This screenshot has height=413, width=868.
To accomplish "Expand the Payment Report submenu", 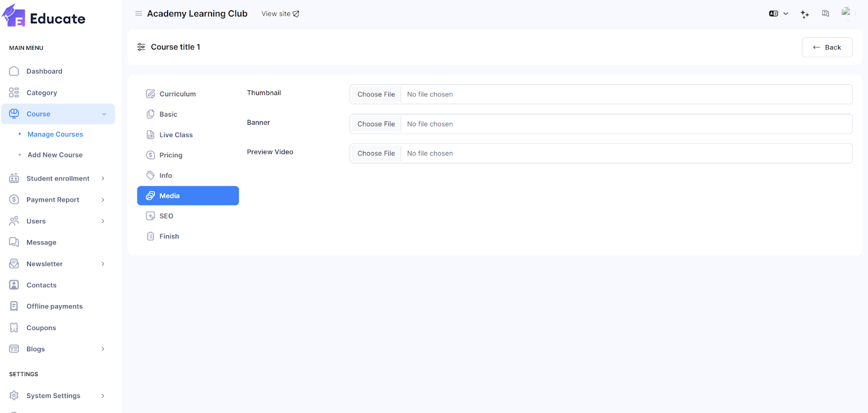I will click(x=103, y=200).
